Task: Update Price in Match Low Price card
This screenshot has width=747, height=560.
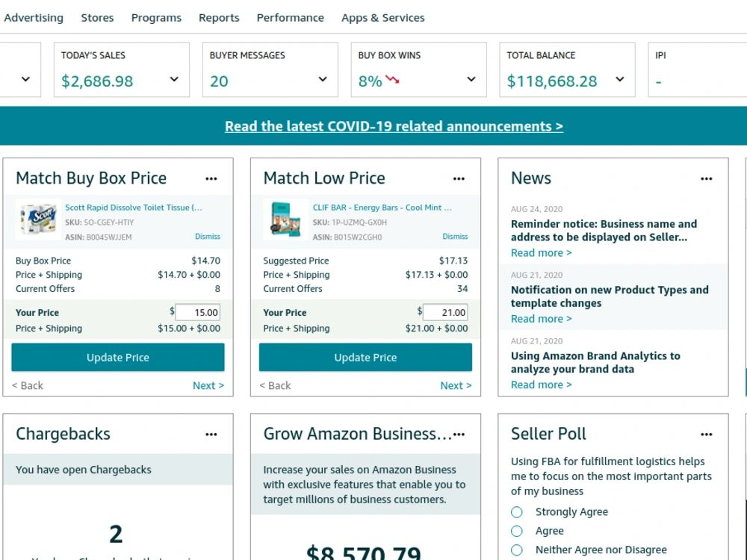Action: [365, 357]
